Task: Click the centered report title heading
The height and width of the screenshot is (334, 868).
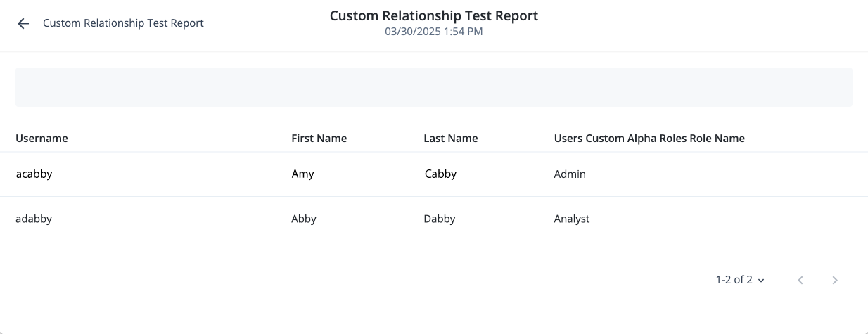Action: tap(433, 15)
